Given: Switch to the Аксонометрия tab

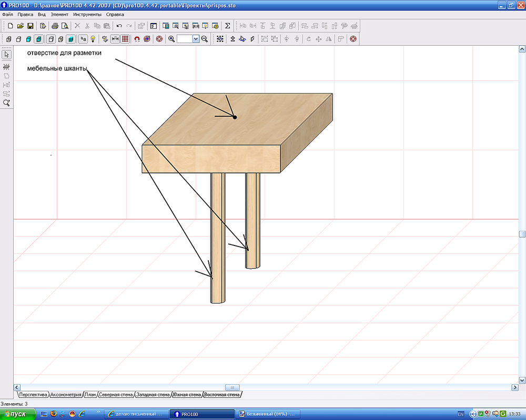Looking at the screenshot, I should click(x=66, y=394).
